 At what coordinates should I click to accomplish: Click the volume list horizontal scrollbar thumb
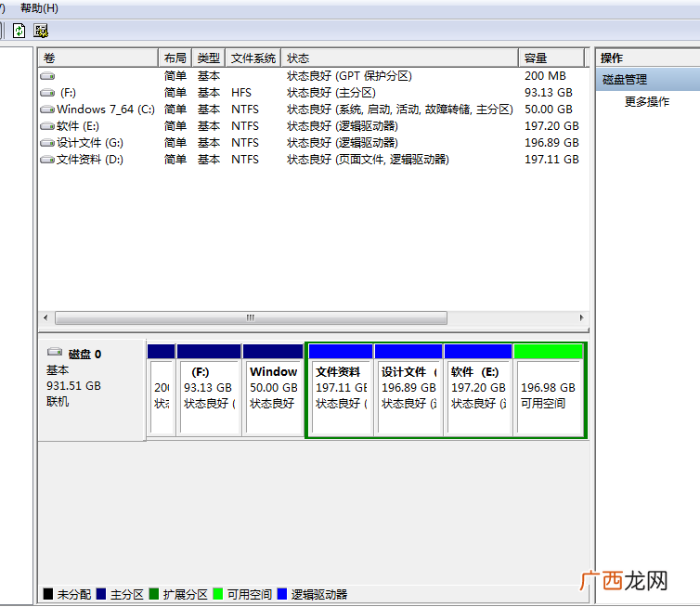251,317
